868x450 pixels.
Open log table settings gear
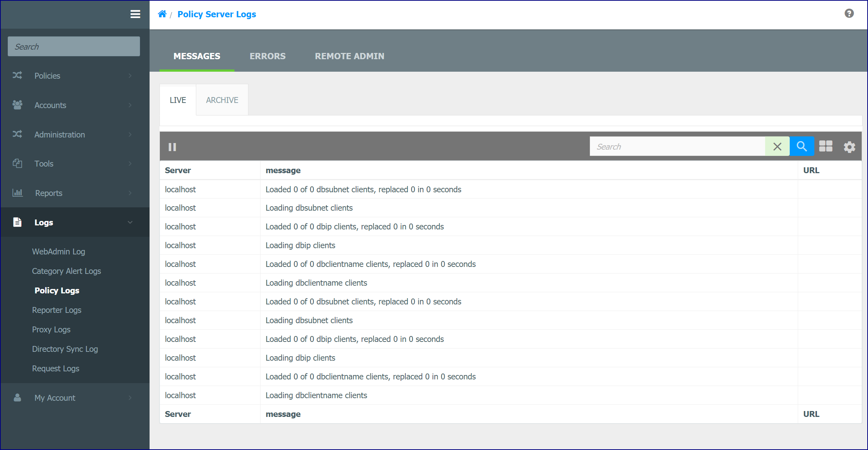point(849,147)
